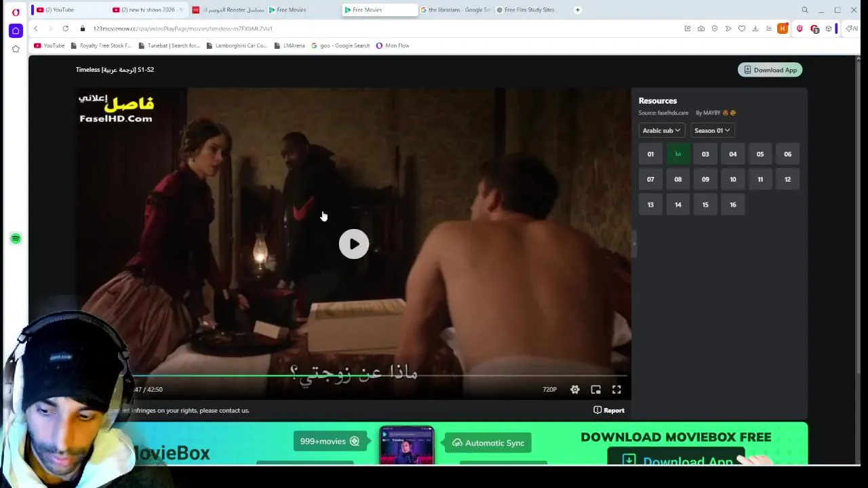The width and height of the screenshot is (868, 488).
Task: Select episode 14
Action: [x=678, y=205]
